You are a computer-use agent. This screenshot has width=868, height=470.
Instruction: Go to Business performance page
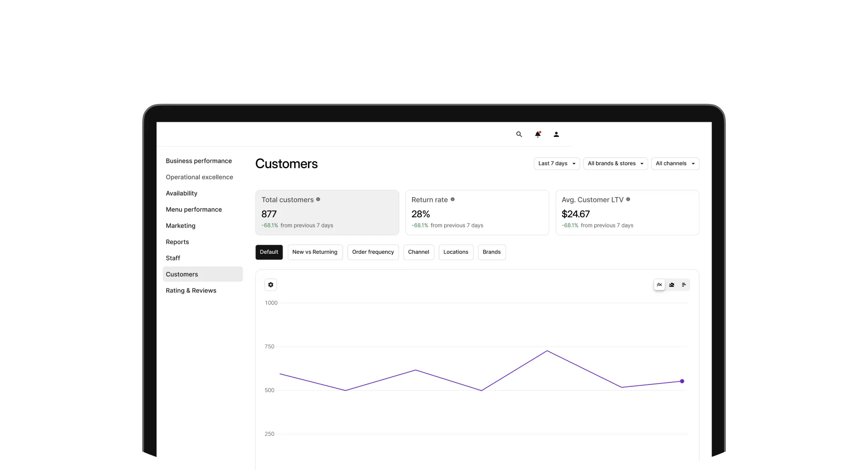coord(198,161)
